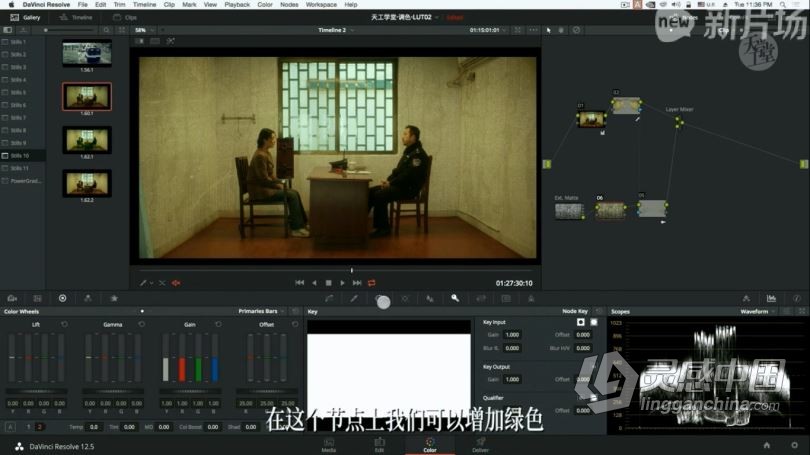Reset the Node Key palette

(599, 311)
